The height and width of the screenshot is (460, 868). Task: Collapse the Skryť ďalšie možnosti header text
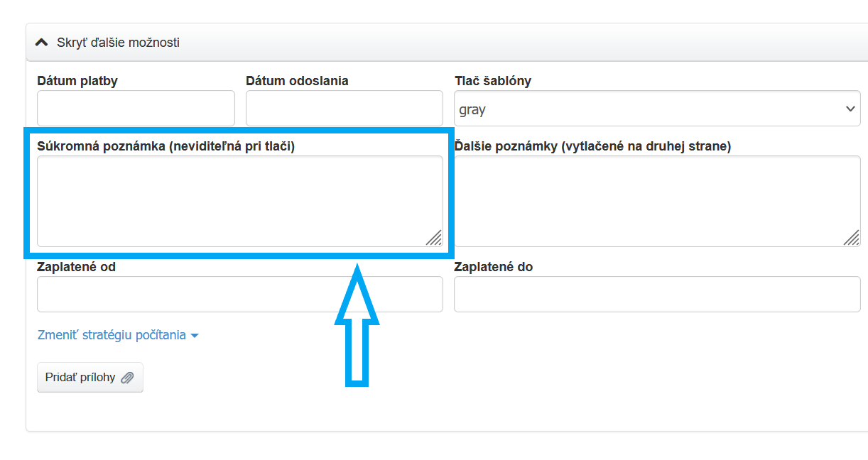(x=118, y=43)
